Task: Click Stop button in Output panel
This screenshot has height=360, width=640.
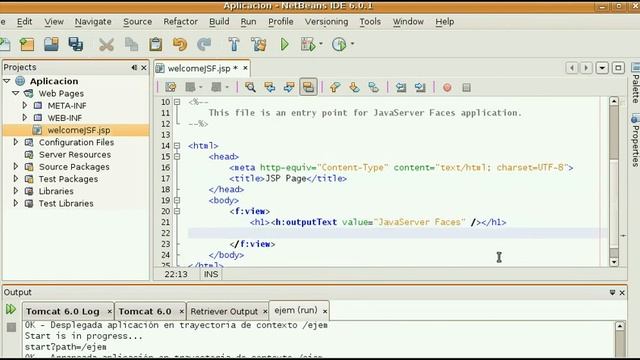Action: point(11,327)
